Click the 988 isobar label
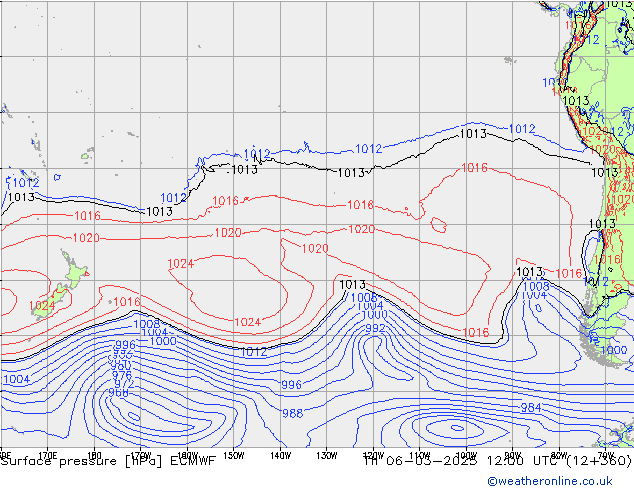This screenshot has height=490, width=634. [292, 413]
